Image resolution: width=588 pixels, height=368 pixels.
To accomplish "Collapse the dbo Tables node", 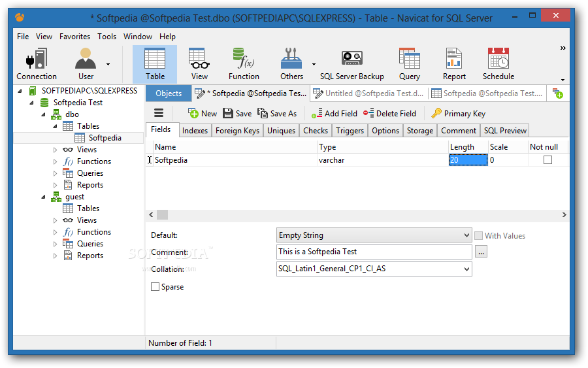I will pos(55,126).
